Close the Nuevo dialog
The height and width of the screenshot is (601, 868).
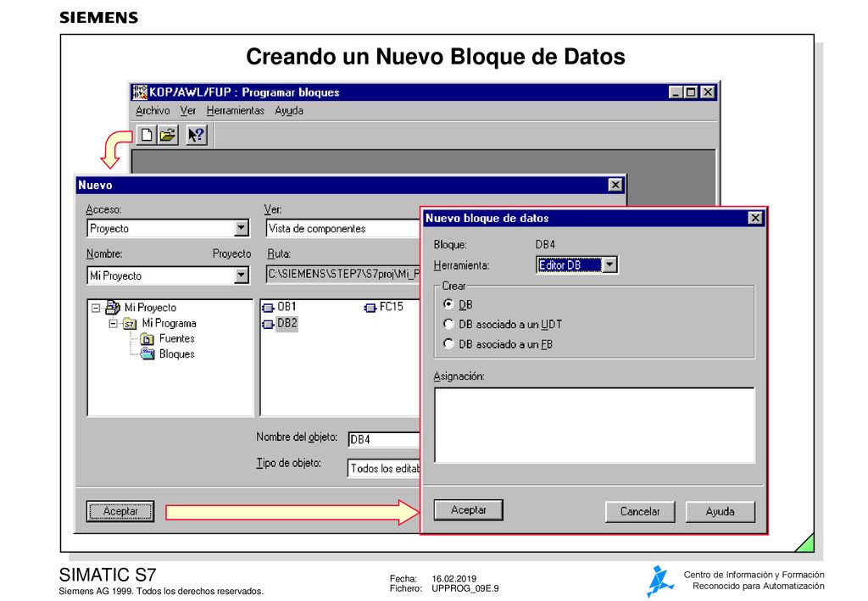tap(615, 185)
